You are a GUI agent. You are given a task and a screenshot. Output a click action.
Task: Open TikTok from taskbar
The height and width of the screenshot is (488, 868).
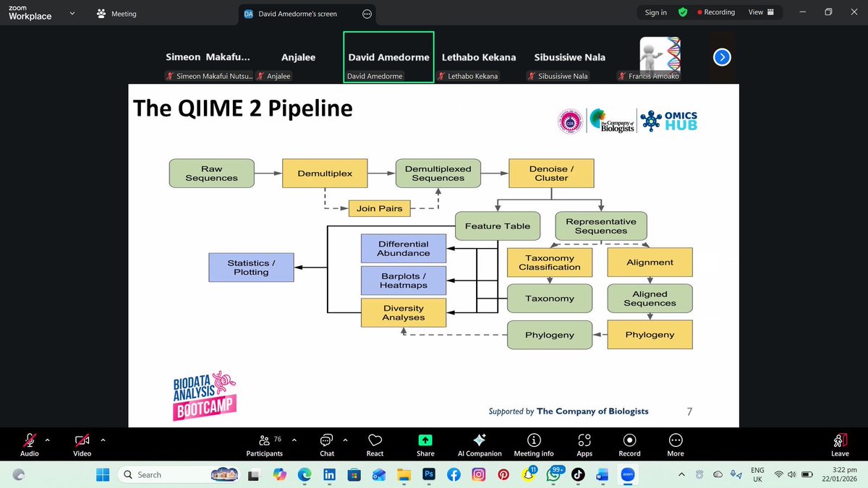(x=578, y=474)
